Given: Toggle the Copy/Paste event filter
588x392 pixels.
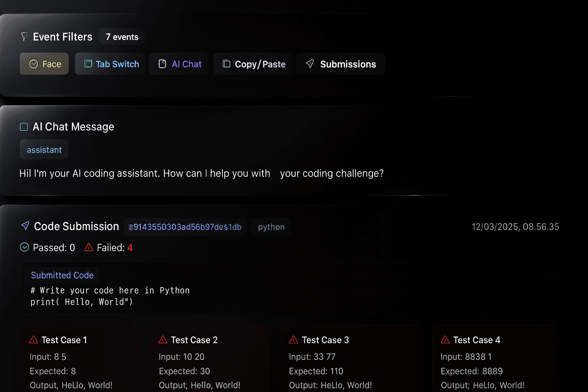Looking at the screenshot, I should coord(254,64).
